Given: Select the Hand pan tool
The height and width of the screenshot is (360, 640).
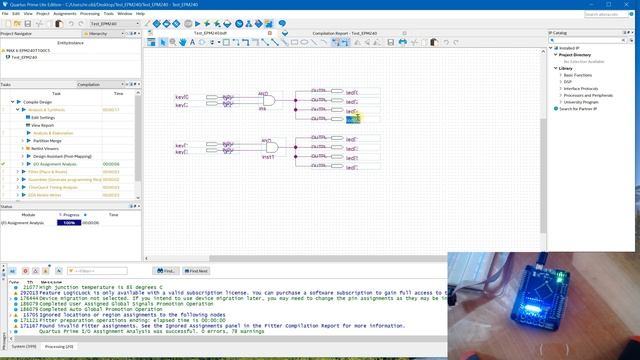Looking at the screenshot, I should click(x=182, y=42).
